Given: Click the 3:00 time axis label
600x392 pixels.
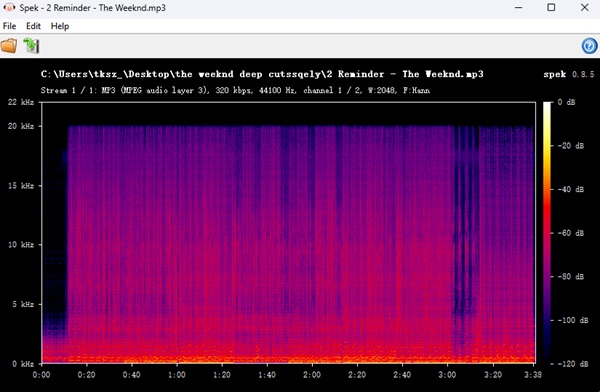Looking at the screenshot, I should 447,375.
